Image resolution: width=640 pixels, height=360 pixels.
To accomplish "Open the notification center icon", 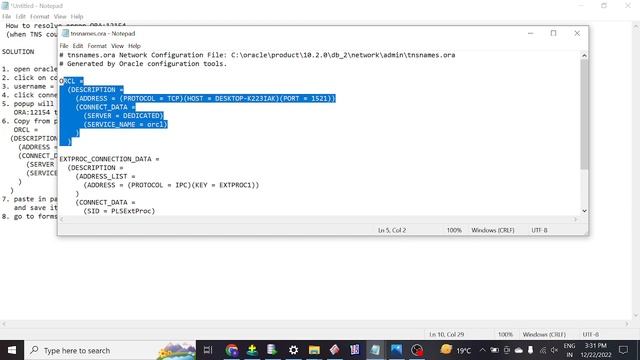I will [623, 350].
